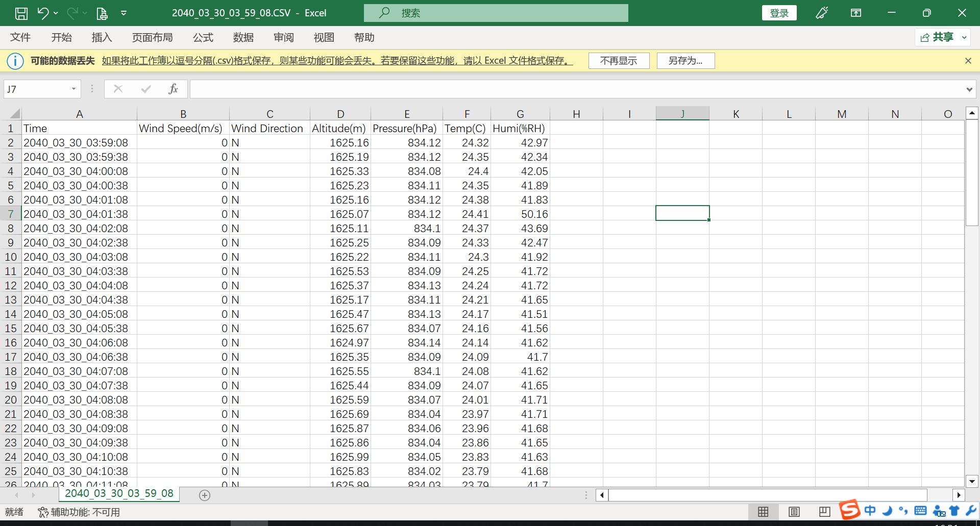This screenshot has height=526, width=980.
Task: Go to the 数据 ribbon tab
Action: pyautogui.click(x=243, y=37)
